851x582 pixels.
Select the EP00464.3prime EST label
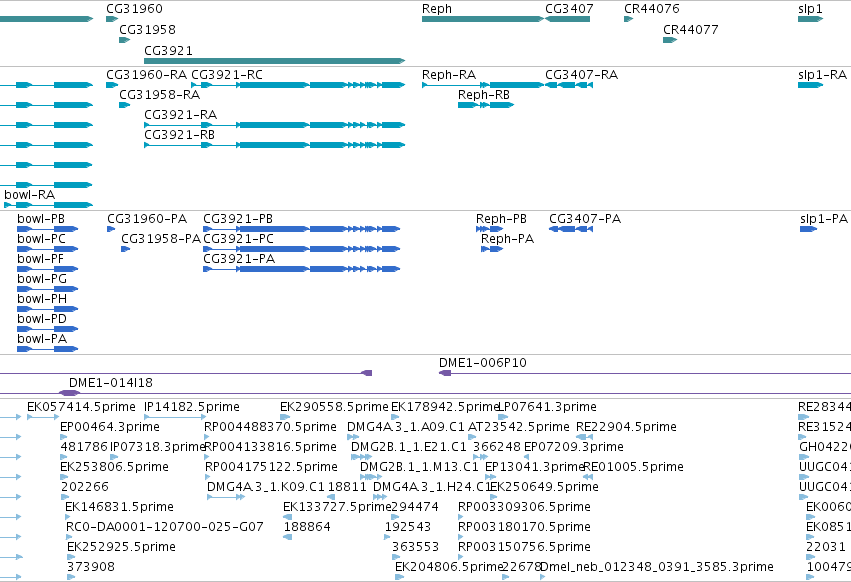coord(110,427)
